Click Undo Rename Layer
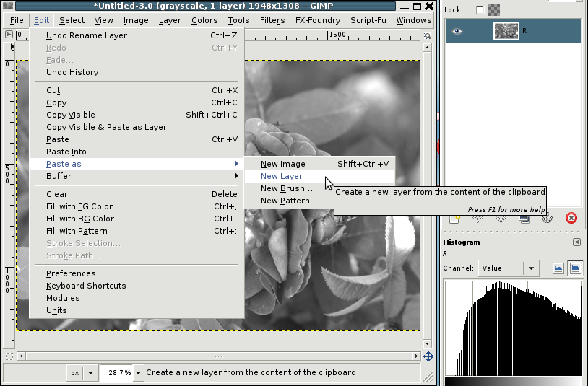Screen dimensions: 588x386 coord(137,35)
